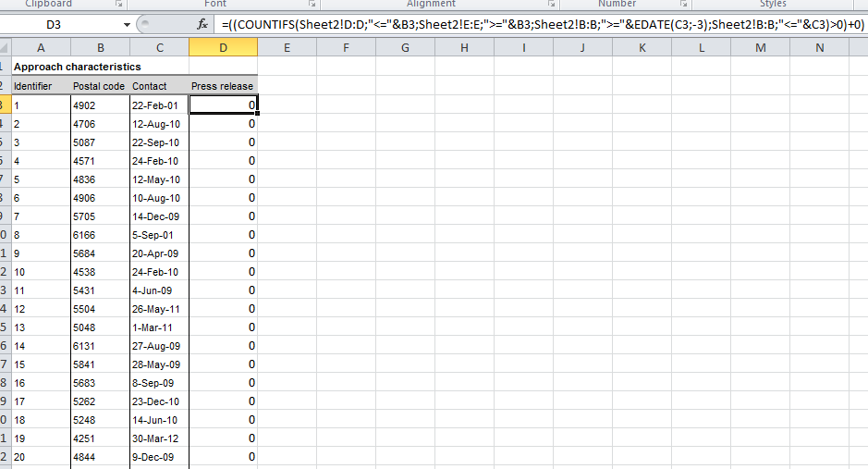Image resolution: width=868 pixels, height=469 pixels.
Task: Select postal code cell 4906
Action: (x=100, y=198)
